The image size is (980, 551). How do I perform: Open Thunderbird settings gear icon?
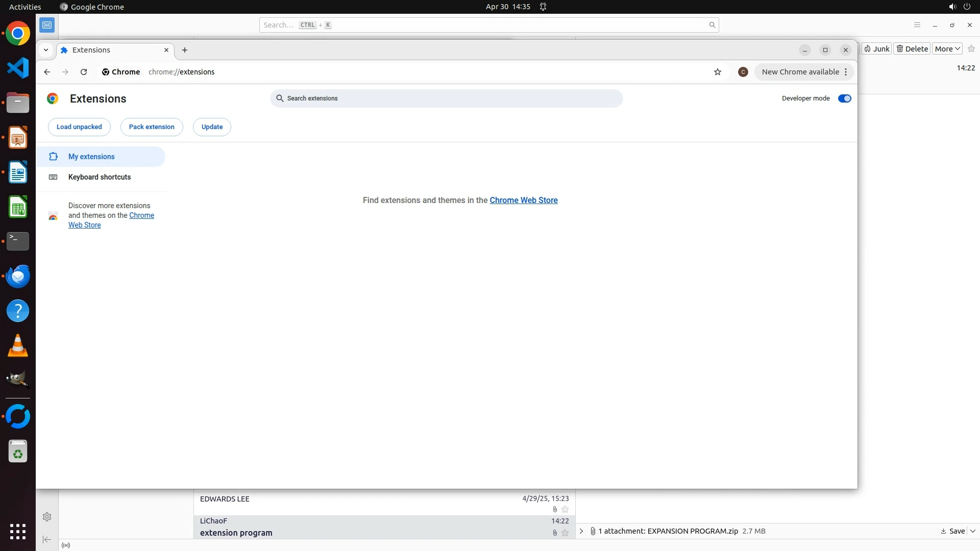[47, 517]
